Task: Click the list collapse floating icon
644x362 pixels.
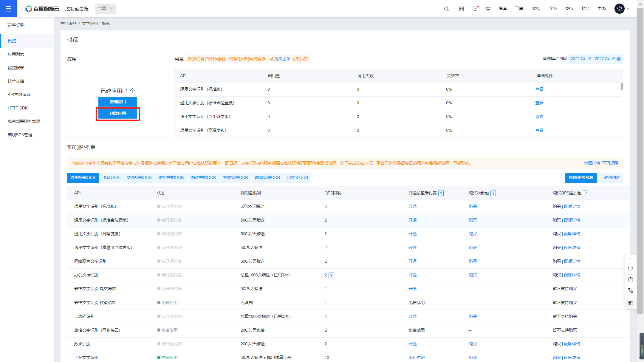Action: coord(630,303)
